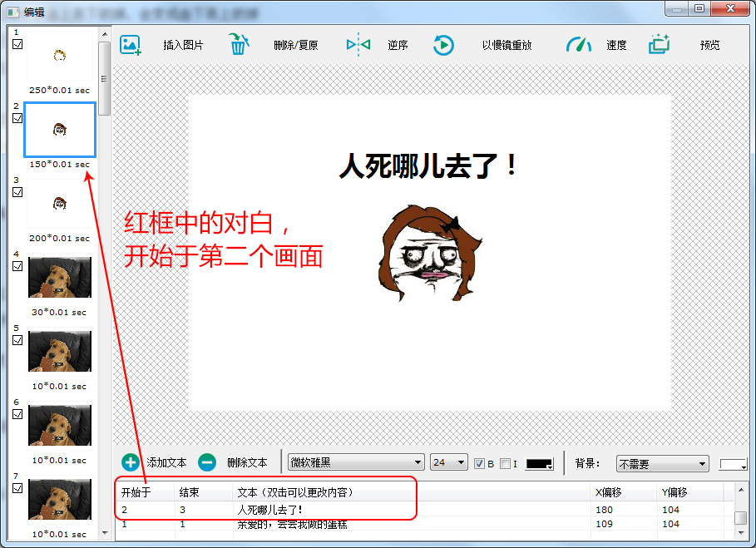Open the black text color picker
This screenshot has width=756, height=548.
[539, 464]
